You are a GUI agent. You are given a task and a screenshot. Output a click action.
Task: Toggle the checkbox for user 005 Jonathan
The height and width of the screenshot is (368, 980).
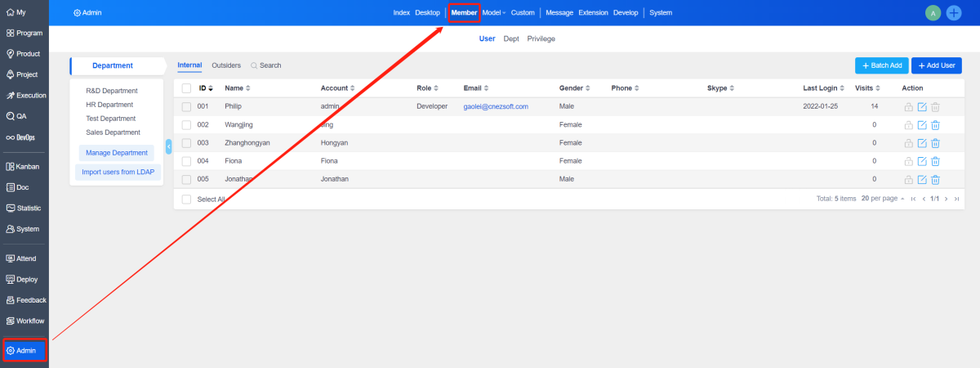pyautogui.click(x=186, y=179)
